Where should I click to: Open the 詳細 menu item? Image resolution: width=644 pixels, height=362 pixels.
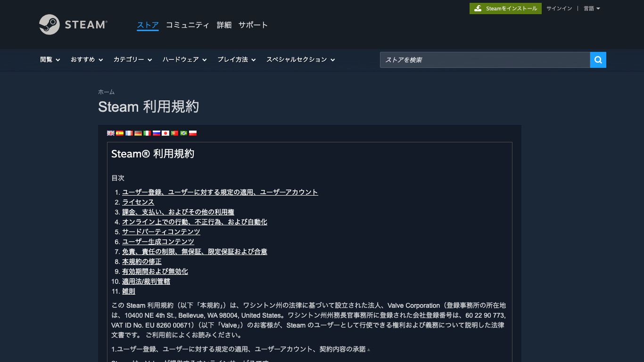(x=224, y=25)
